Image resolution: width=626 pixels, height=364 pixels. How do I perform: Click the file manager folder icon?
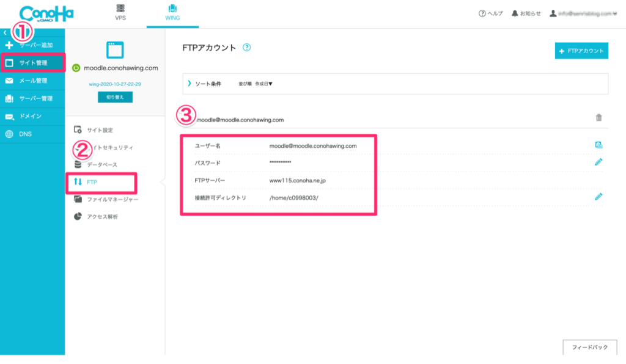click(x=78, y=199)
